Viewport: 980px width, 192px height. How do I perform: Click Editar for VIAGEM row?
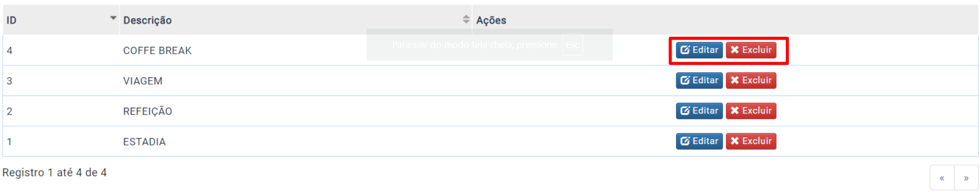coord(699,80)
